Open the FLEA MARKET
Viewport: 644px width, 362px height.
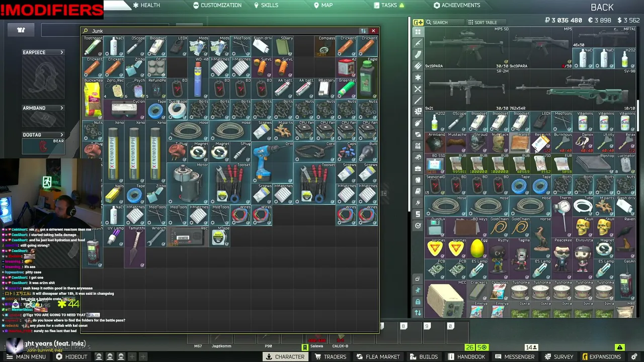378,357
